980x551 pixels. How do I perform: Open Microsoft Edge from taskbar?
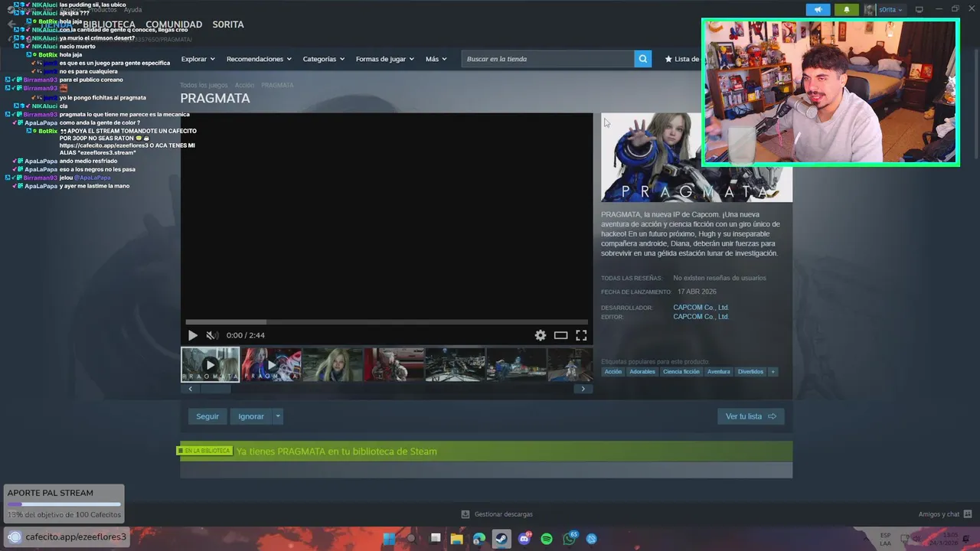(x=479, y=539)
